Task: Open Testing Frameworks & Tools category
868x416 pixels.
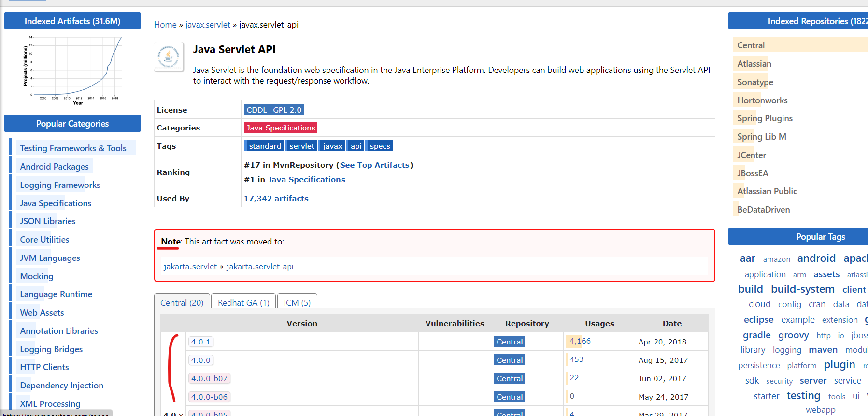Action: click(73, 148)
